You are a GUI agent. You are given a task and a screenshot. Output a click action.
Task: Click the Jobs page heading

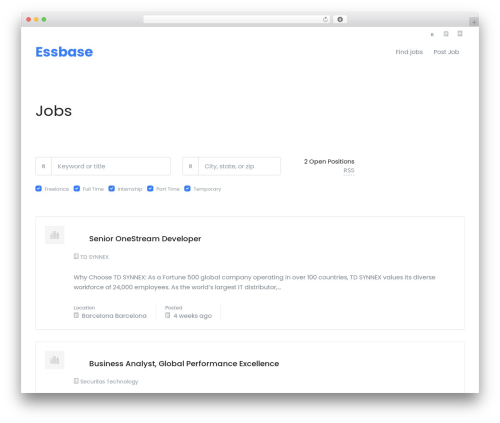54,111
